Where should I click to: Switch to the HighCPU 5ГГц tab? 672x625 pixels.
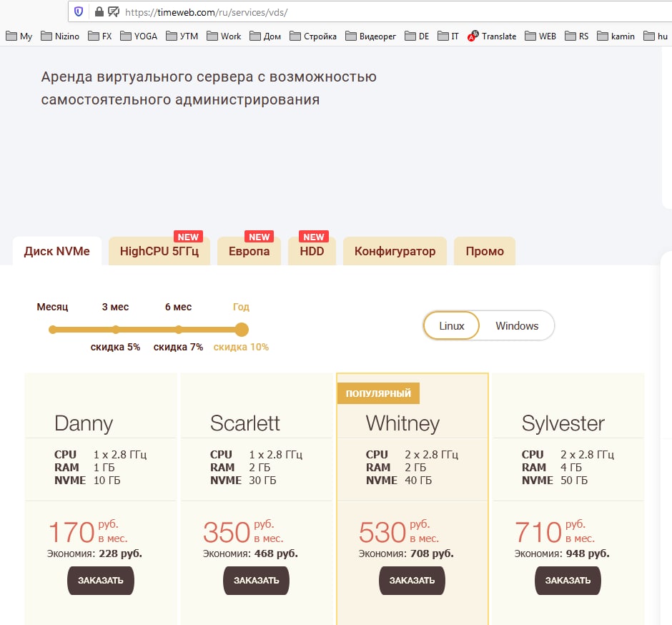pos(159,251)
